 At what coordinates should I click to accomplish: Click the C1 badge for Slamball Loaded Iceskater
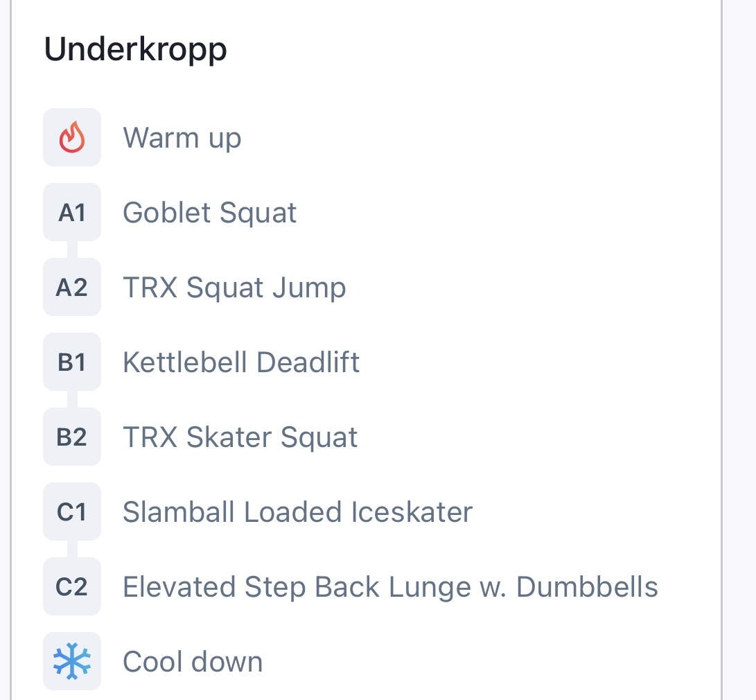coord(72,511)
